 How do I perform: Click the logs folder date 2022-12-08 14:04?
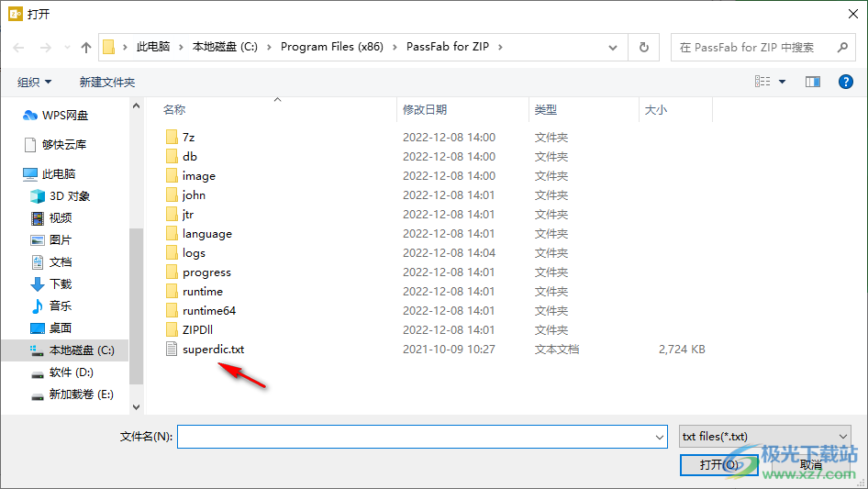[x=449, y=253]
